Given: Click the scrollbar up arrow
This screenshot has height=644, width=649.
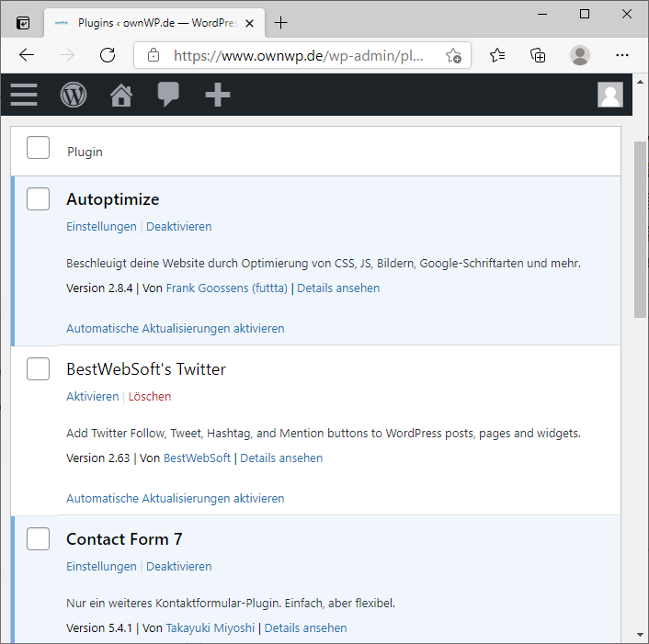Looking at the screenshot, I should coord(641,82).
